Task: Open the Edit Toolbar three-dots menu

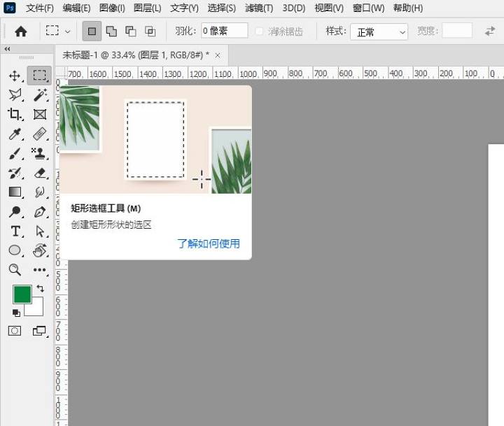Action: 40,270
